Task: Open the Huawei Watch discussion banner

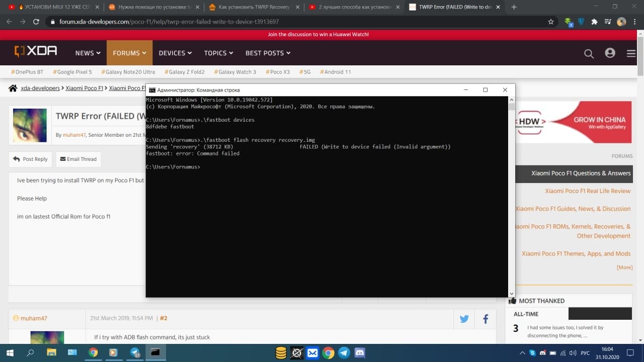Action: (x=318, y=34)
